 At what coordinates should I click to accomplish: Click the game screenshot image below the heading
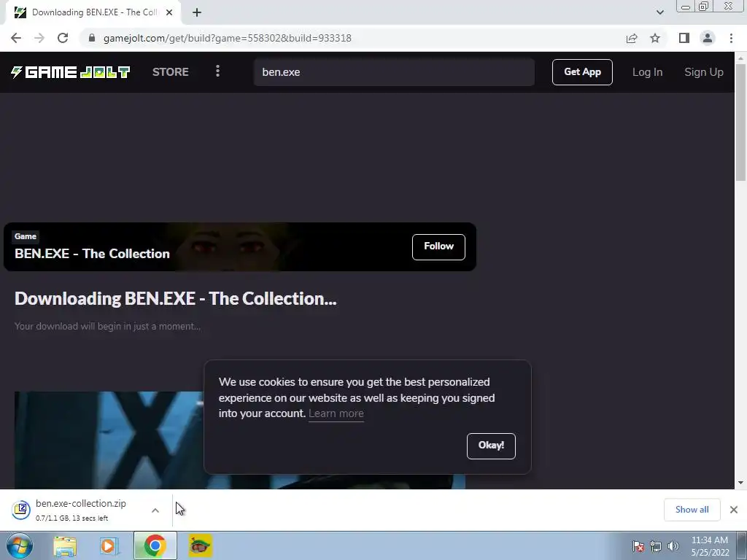239,440
